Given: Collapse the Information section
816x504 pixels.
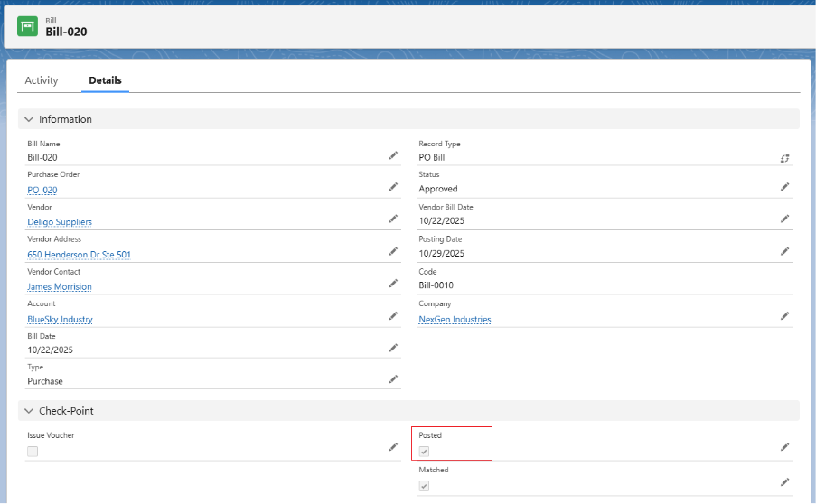Looking at the screenshot, I should [29, 119].
